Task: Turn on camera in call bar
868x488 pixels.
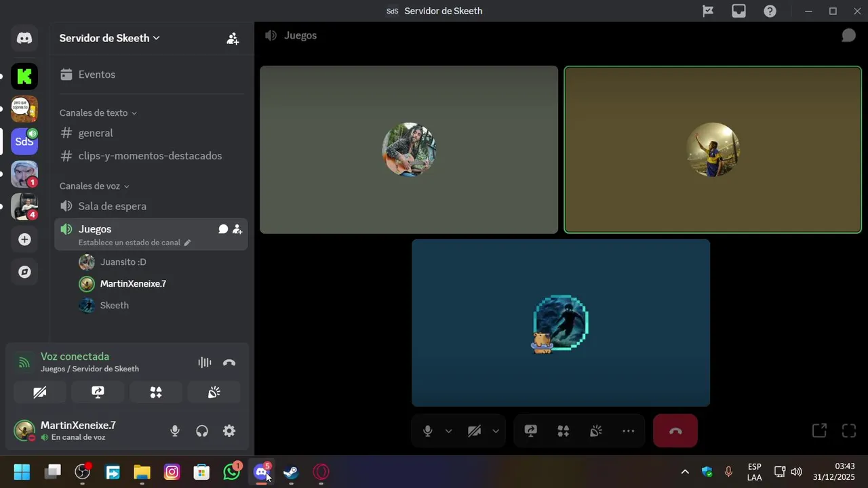Action: pyautogui.click(x=475, y=431)
